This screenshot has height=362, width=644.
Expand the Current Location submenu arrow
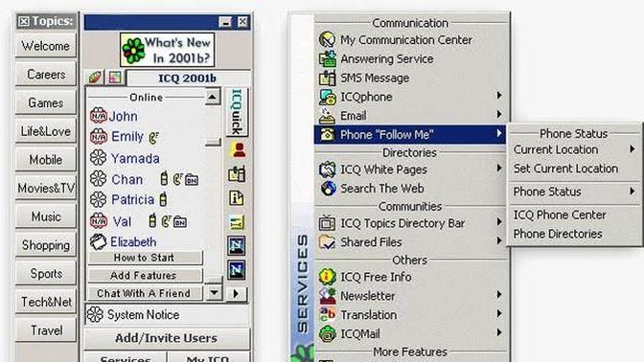632,149
